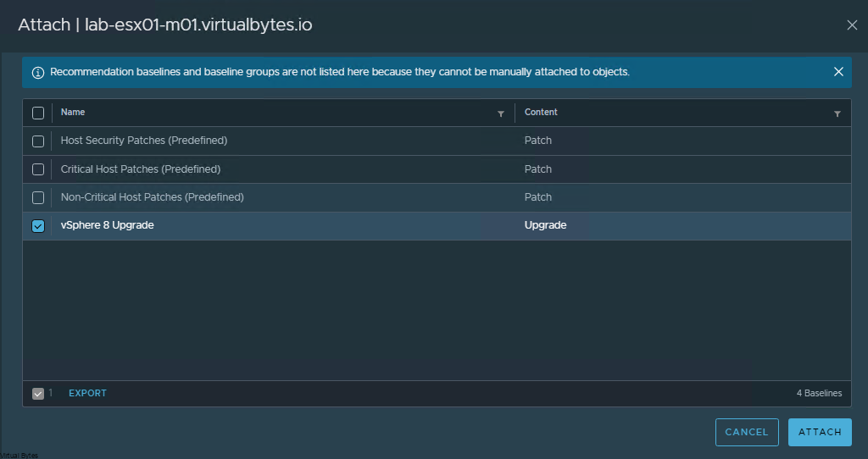
Task: Open the Content column filter icon
Action: pos(837,114)
